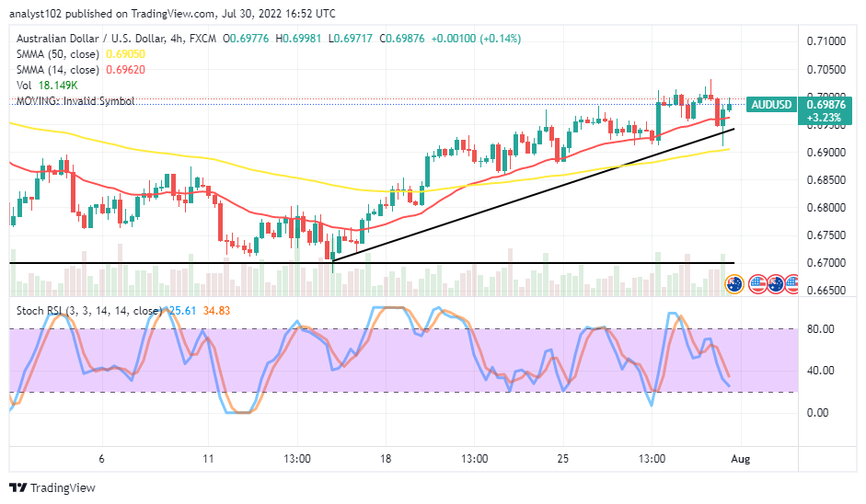Click the 0.00 level on Stoch RSI axis
This screenshot has height=504, width=866.
pyautogui.click(x=817, y=413)
